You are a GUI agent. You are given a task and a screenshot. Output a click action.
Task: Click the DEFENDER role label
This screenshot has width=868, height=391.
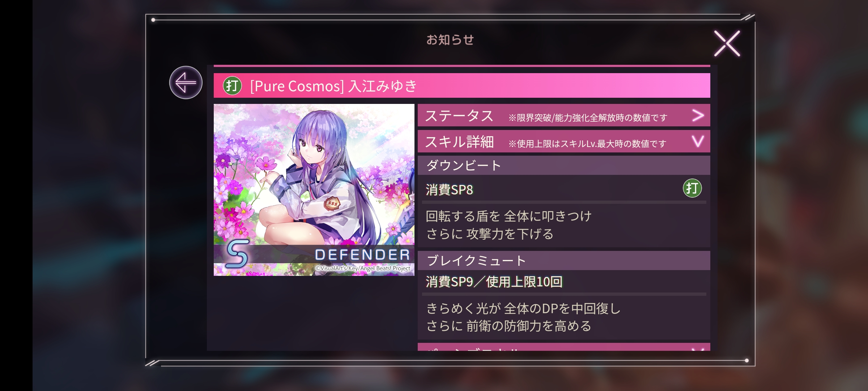pyautogui.click(x=362, y=255)
